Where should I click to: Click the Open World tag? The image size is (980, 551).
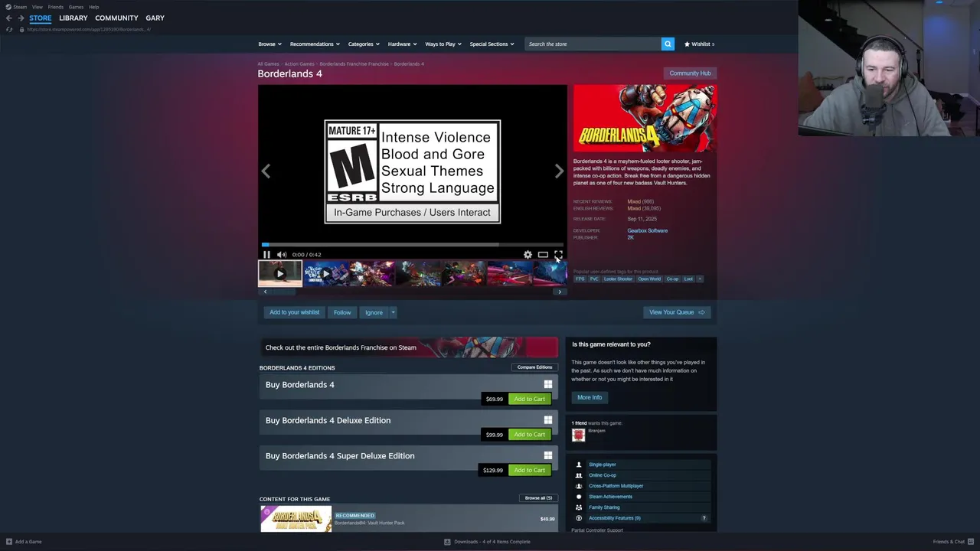649,279
